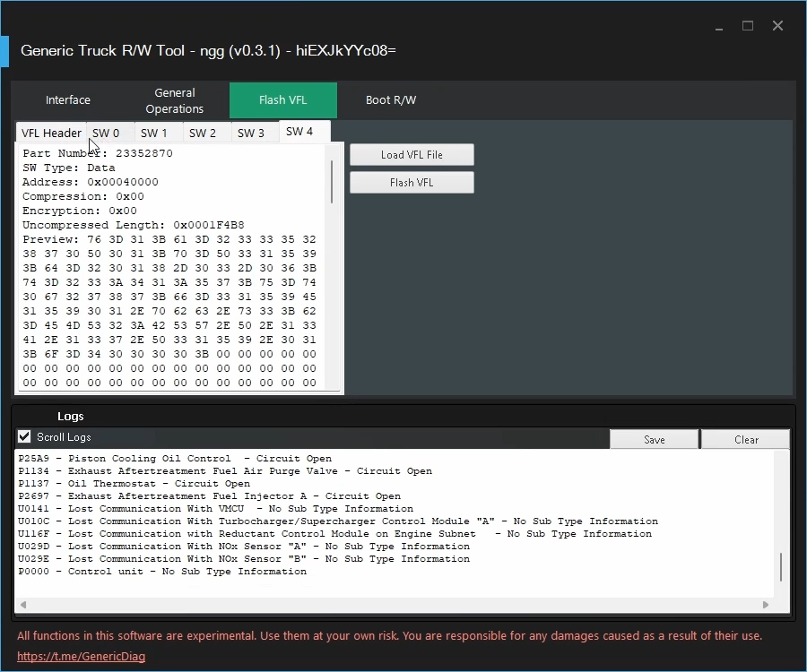The image size is (807, 672).
Task: Clear the log output
Action: (x=746, y=440)
